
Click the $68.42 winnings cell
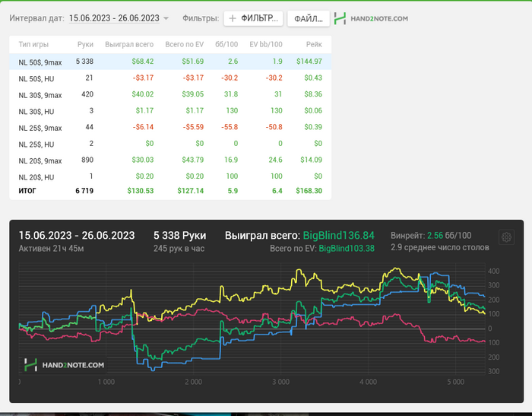click(143, 62)
